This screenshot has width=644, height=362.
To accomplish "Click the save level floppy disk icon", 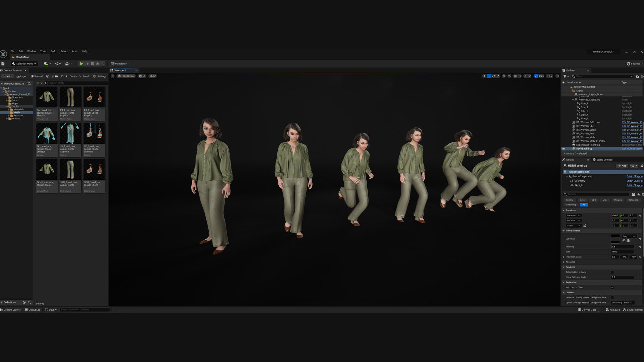I will point(3,64).
